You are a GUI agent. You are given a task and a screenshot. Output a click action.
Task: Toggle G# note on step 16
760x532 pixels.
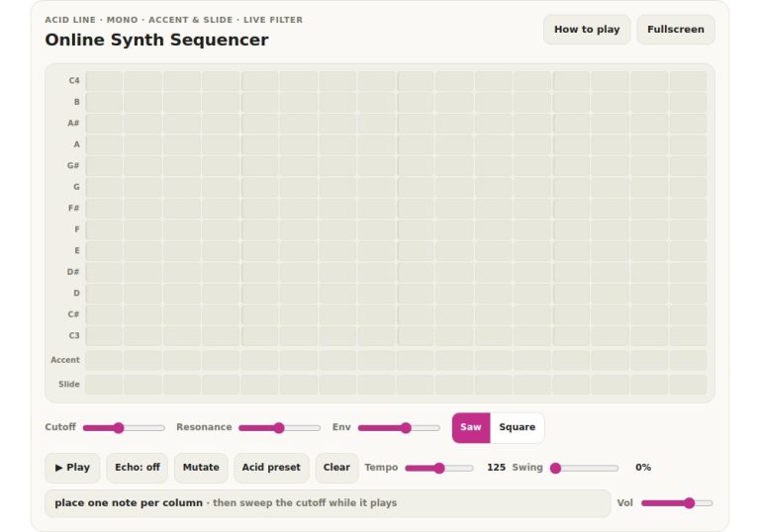pos(689,166)
